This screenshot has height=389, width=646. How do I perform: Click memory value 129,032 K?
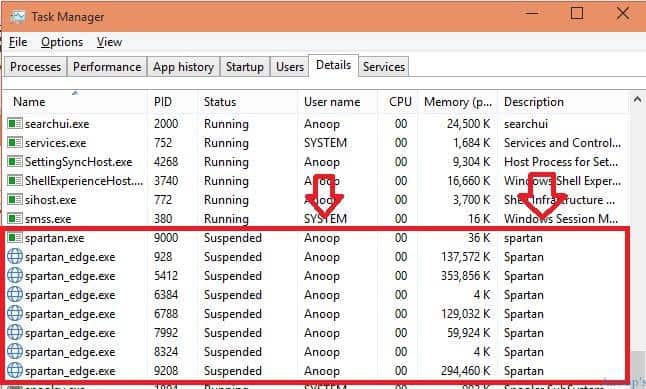point(466,314)
